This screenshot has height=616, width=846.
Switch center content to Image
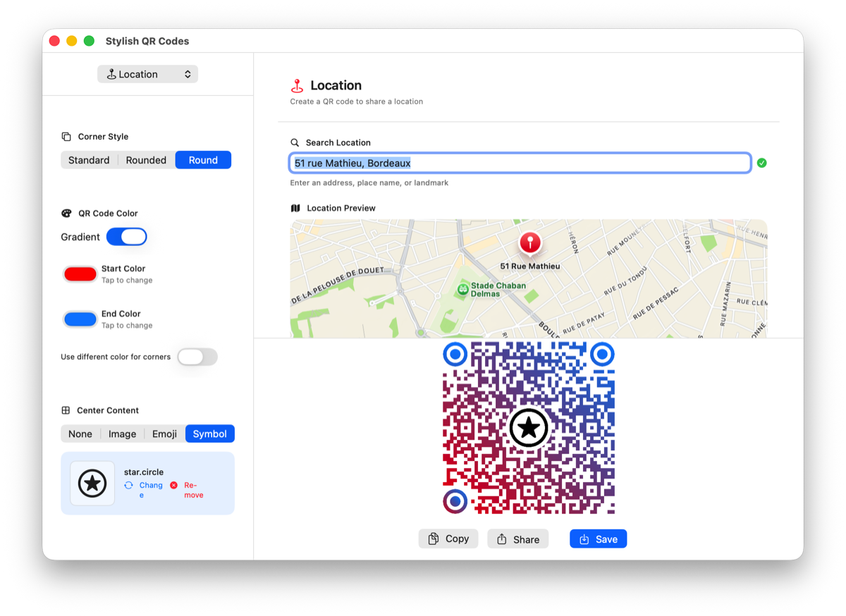pyautogui.click(x=122, y=434)
